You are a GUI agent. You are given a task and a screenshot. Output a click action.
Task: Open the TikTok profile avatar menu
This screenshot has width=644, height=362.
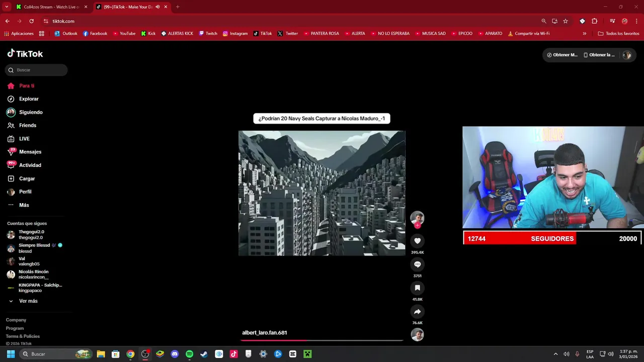[627, 55]
